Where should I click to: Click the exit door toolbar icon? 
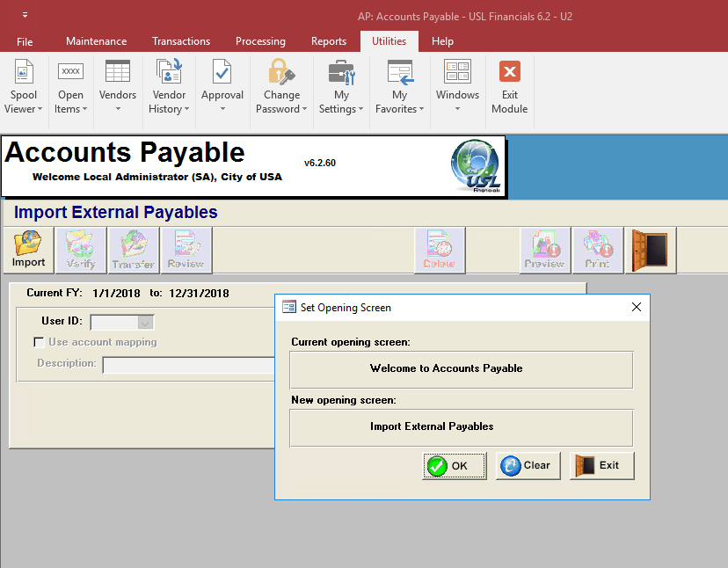click(651, 251)
